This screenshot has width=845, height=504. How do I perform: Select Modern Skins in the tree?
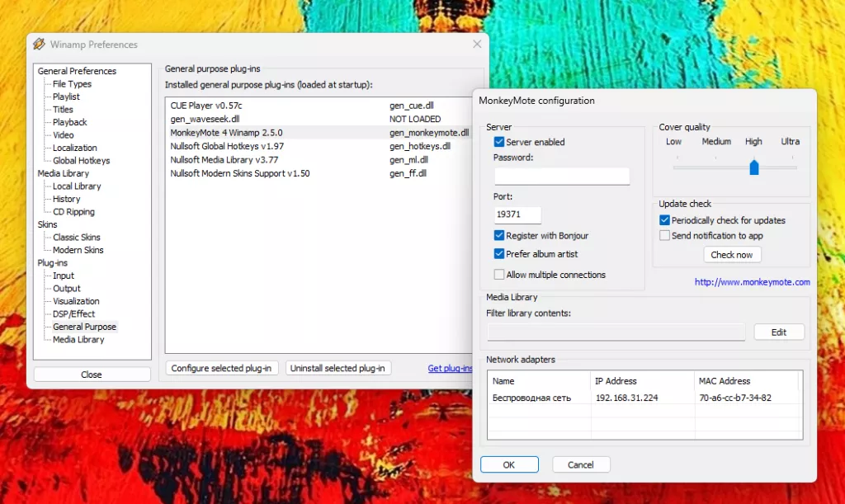click(78, 250)
